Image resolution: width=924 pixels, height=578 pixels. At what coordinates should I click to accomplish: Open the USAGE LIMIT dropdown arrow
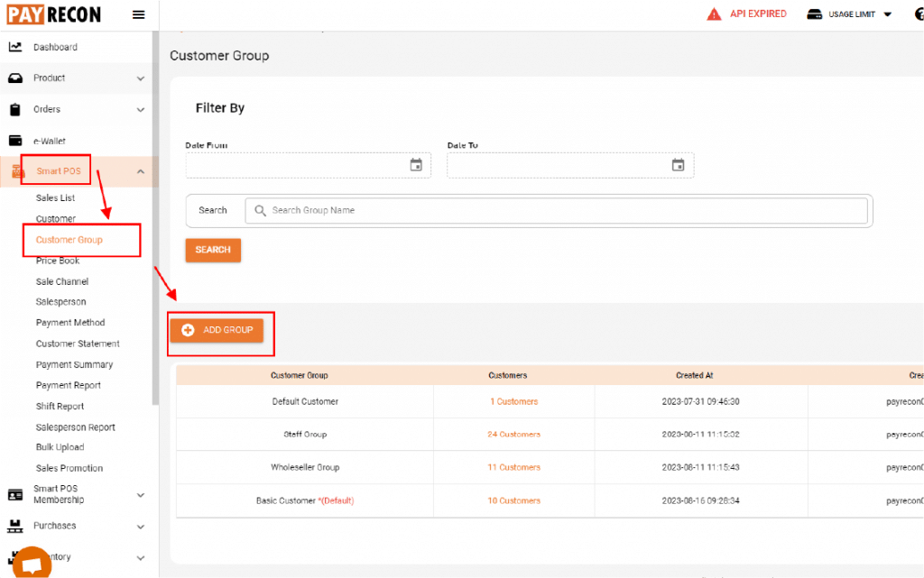point(888,14)
